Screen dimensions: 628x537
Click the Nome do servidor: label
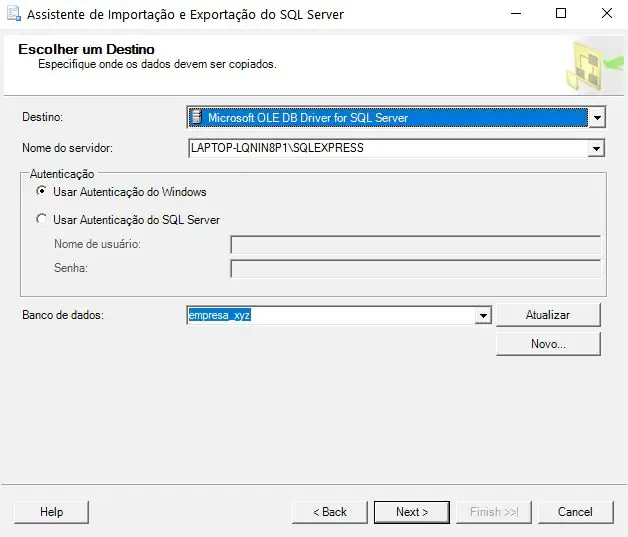tap(67, 148)
